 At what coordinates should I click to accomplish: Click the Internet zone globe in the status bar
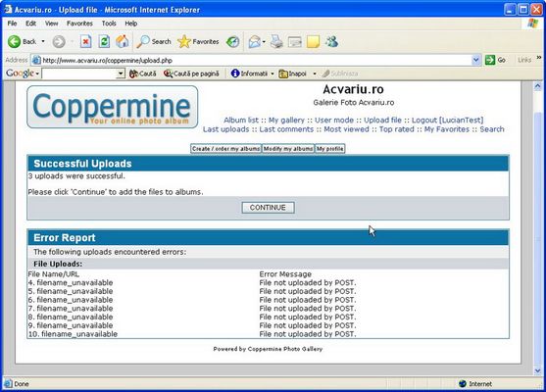[x=463, y=383]
